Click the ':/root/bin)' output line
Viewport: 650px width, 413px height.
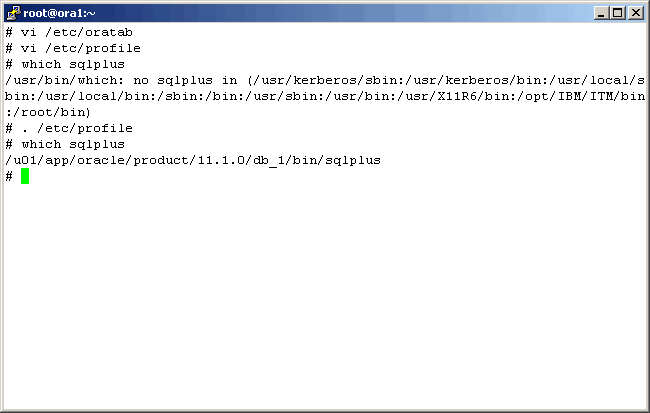point(48,112)
